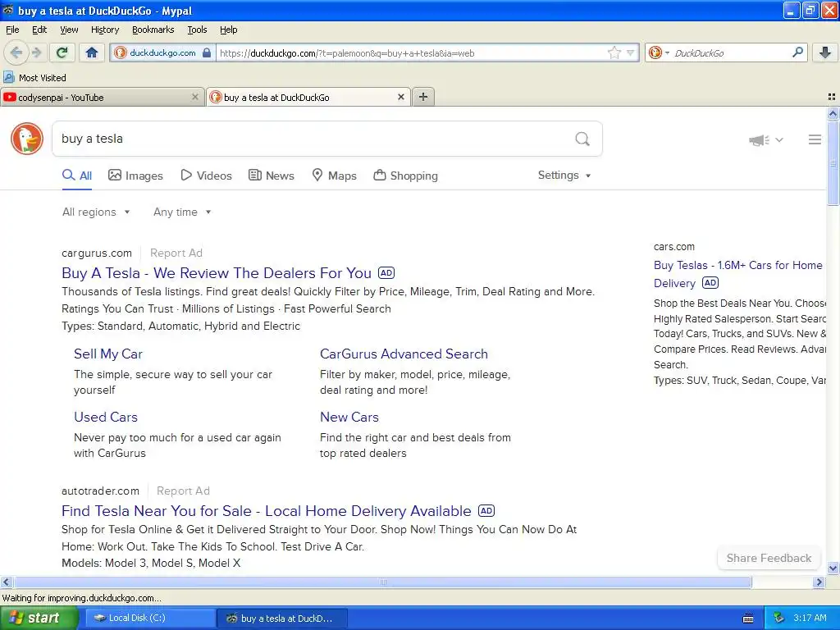The image size is (840, 630).
Task: Click the URL address bar
Action: 412,52
